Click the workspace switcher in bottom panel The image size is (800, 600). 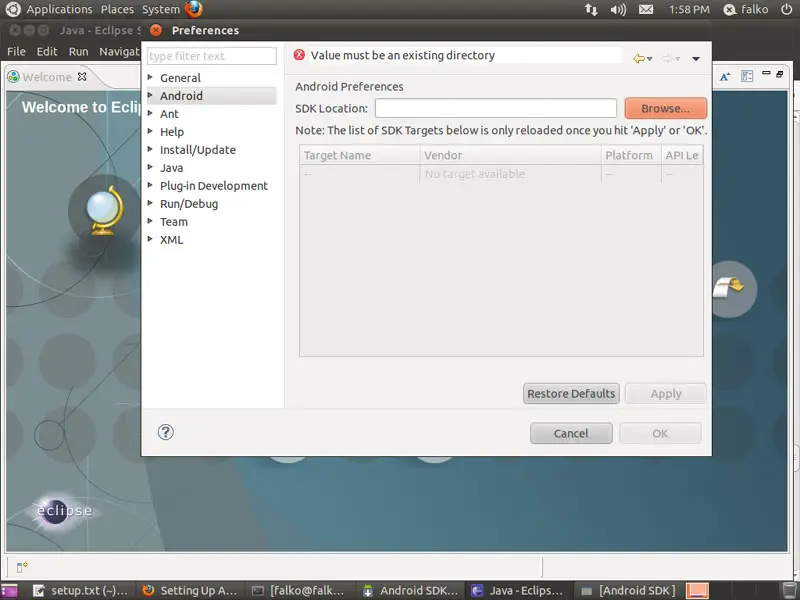pyautogui.click(x=697, y=591)
